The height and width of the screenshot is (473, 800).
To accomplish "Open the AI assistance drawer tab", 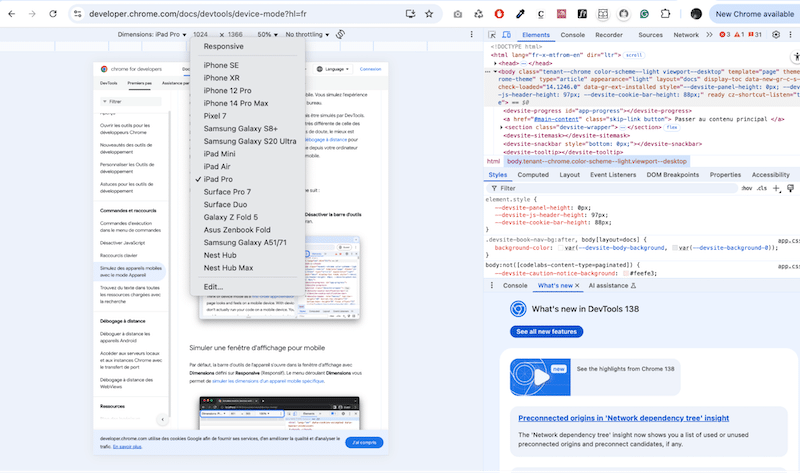I will [x=612, y=286].
